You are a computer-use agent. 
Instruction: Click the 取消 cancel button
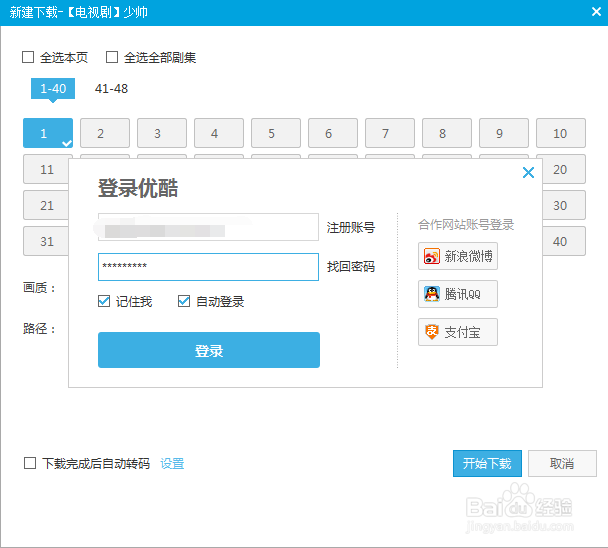[562, 463]
